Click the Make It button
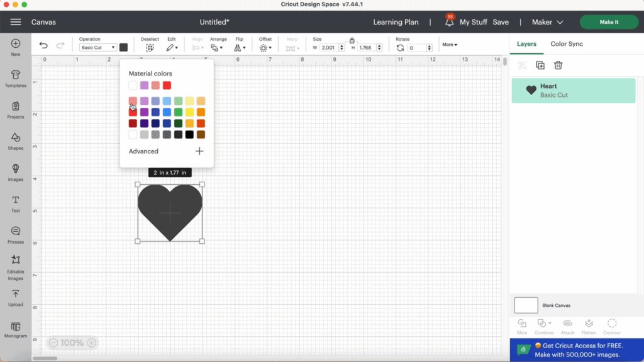Viewport: 644px width, 362px height. [609, 22]
